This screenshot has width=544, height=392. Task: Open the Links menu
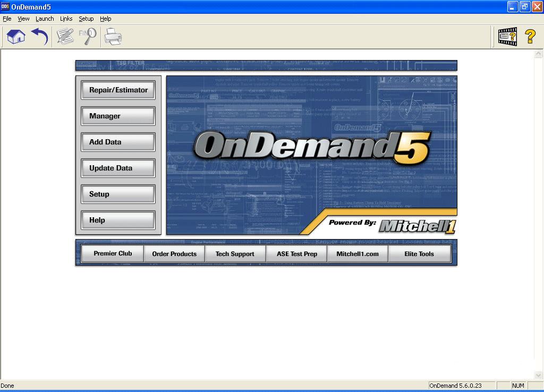pyautogui.click(x=66, y=19)
